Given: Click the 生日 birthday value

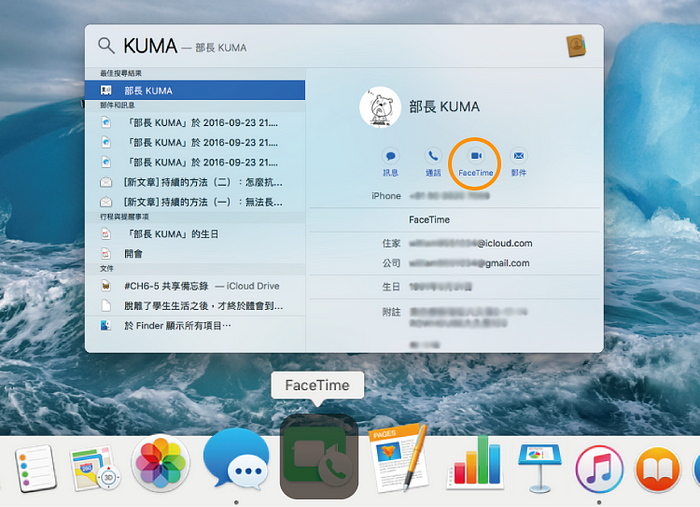Looking at the screenshot, I should click(x=440, y=287).
